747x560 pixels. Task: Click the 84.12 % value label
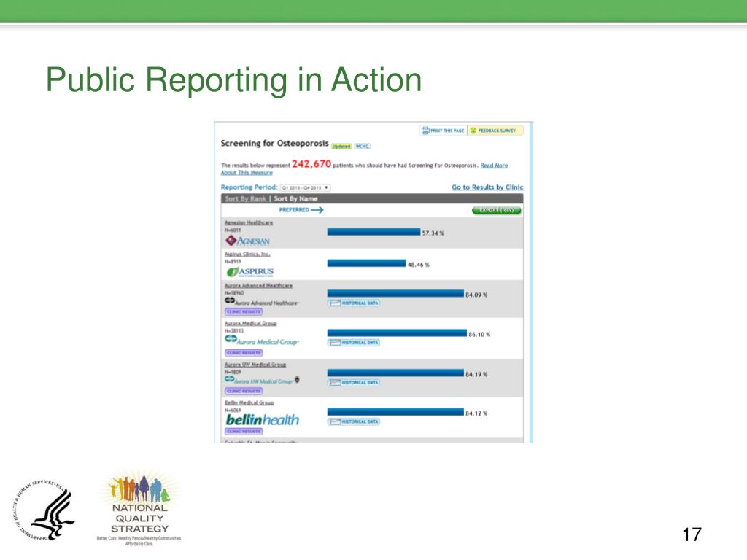click(476, 413)
